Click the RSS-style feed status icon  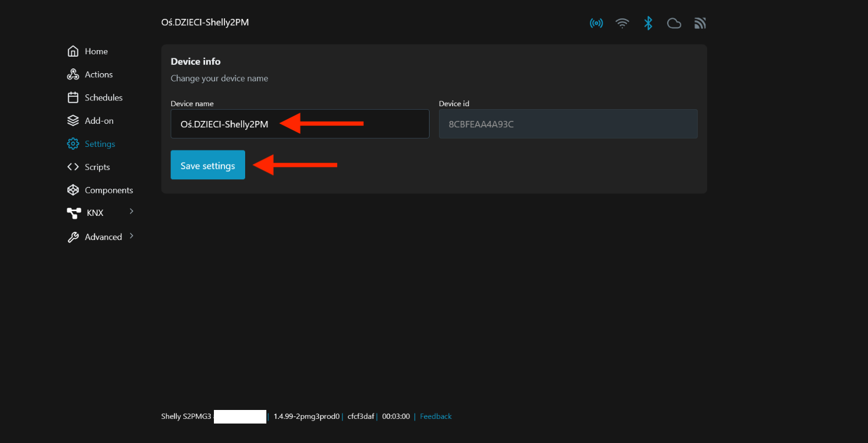pos(700,23)
